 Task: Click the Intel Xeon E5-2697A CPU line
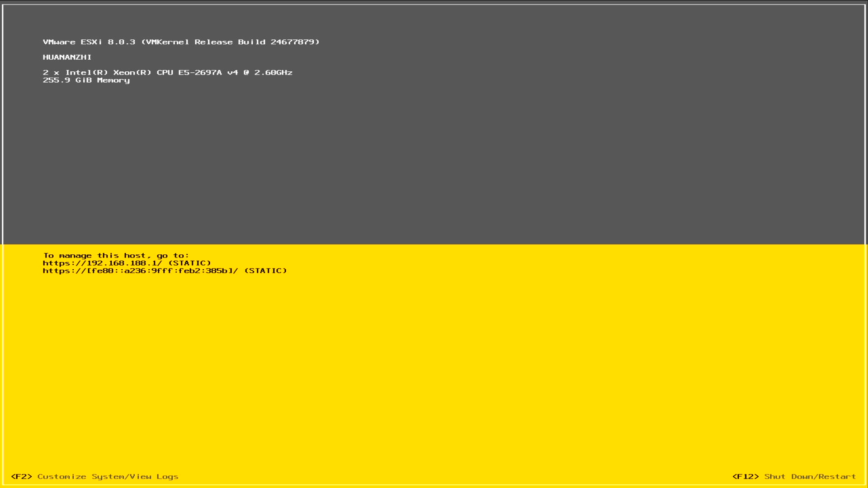(x=168, y=72)
